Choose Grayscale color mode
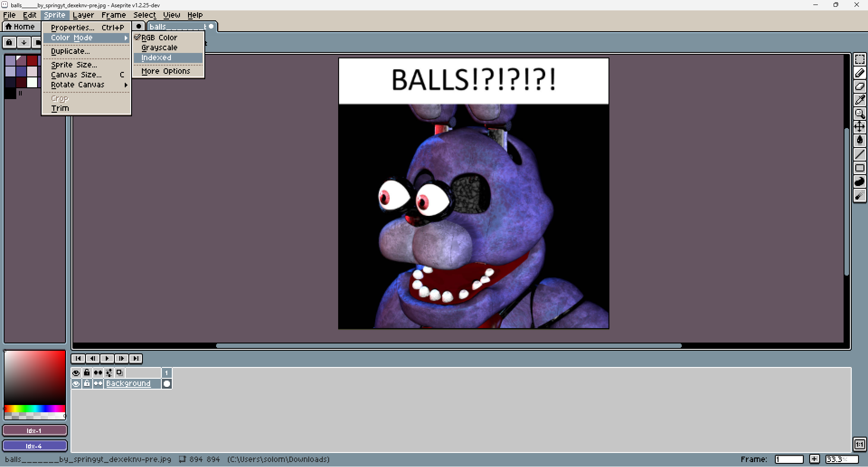The height and width of the screenshot is (467, 868). coord(168,48)
